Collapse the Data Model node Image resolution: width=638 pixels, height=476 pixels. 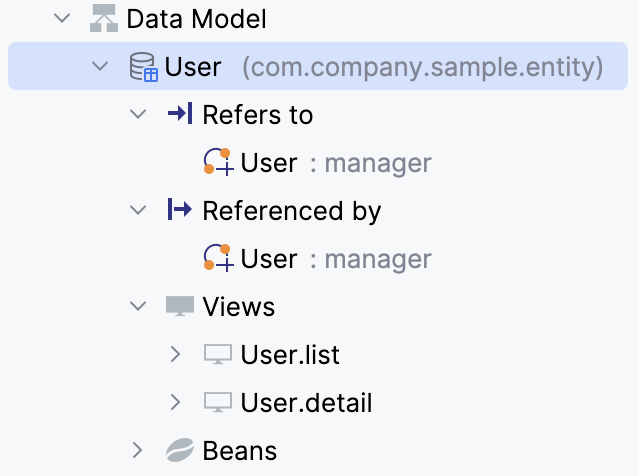pos(62,18)
